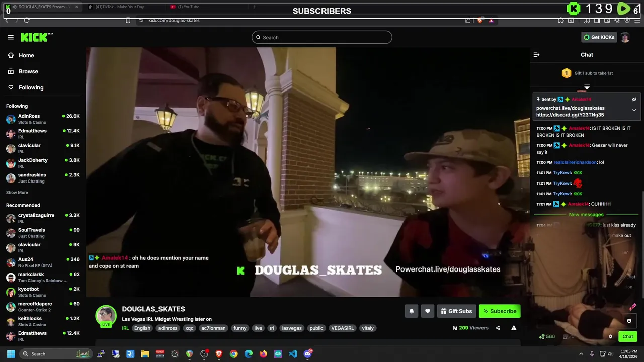Click the share icon next to Viewers
This screenshot has width=644, height=362.
(498, 328)
